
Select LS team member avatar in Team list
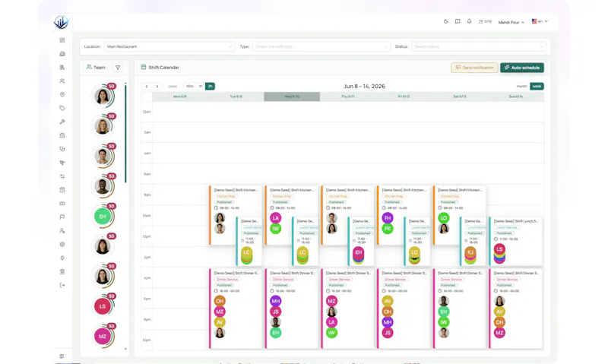pyautogui.click(x=103, y=306)
